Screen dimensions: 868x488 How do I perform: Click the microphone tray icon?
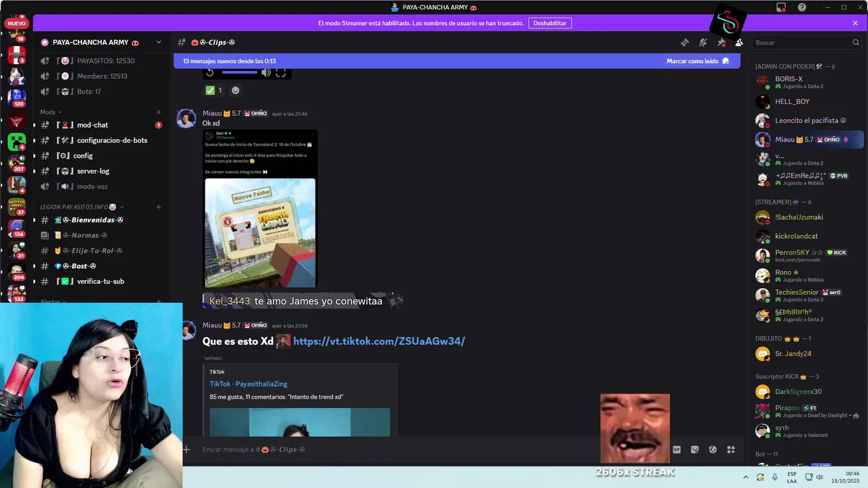(x=775, y=477)
